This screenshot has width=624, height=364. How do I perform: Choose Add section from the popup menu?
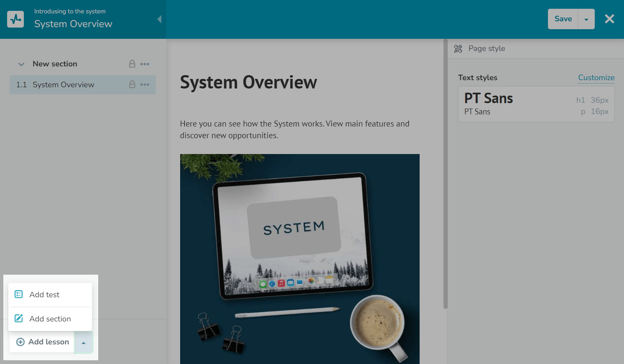50,319
